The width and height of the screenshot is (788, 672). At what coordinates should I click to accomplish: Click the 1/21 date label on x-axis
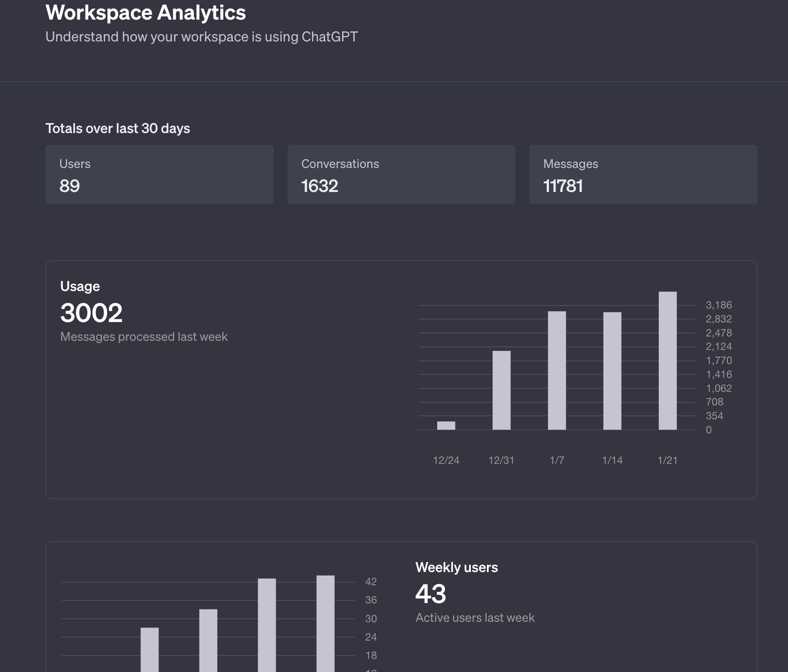click(668, 460)
